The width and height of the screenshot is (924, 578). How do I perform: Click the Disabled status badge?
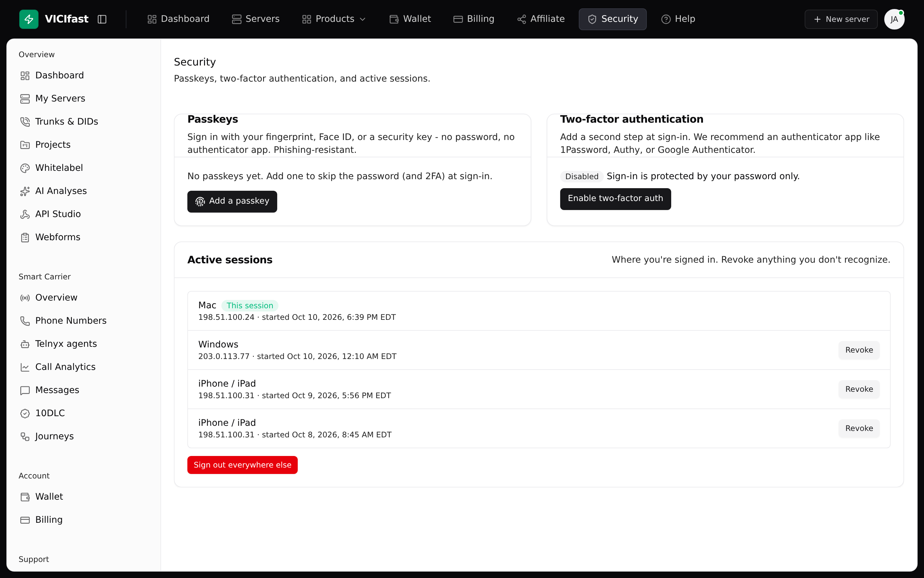click(581, 176)
